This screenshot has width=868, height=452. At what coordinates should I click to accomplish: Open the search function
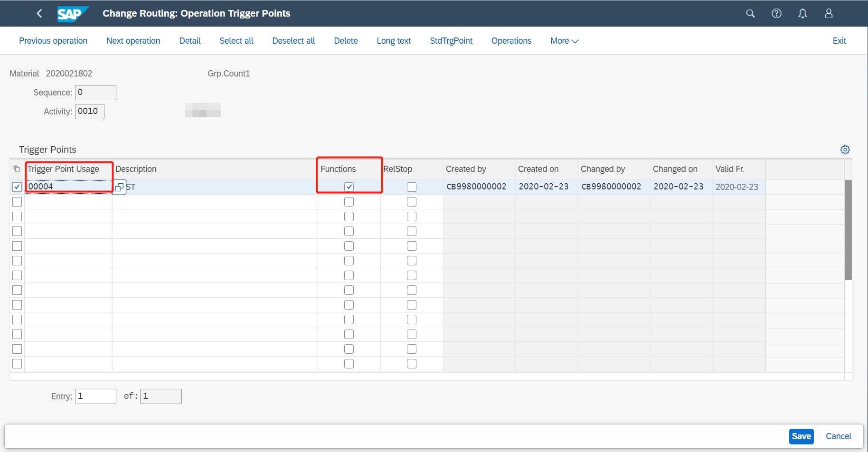pyautogui.click(x=750, y=13)
